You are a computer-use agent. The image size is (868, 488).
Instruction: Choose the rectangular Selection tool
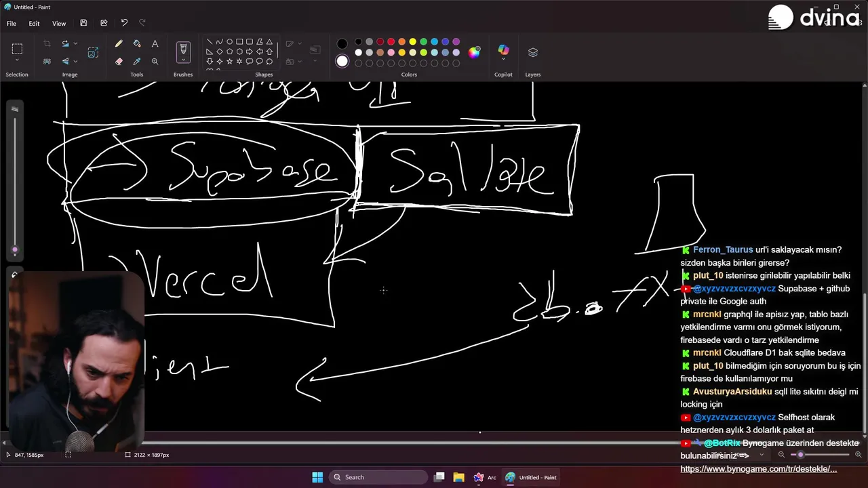coord(17,49)
